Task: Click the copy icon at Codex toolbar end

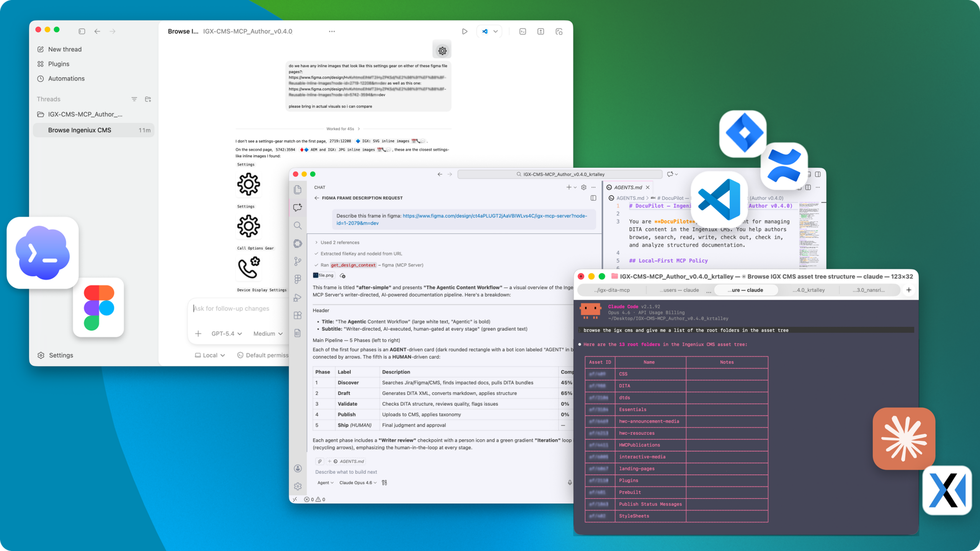Action: (x=559, y=31)
